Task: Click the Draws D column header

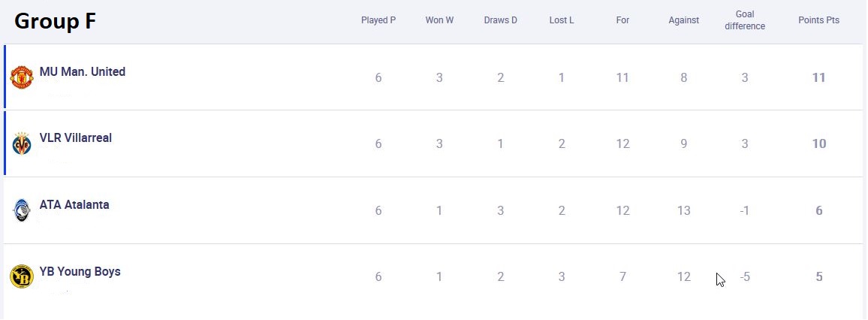Action: click(x=500, y=20)
